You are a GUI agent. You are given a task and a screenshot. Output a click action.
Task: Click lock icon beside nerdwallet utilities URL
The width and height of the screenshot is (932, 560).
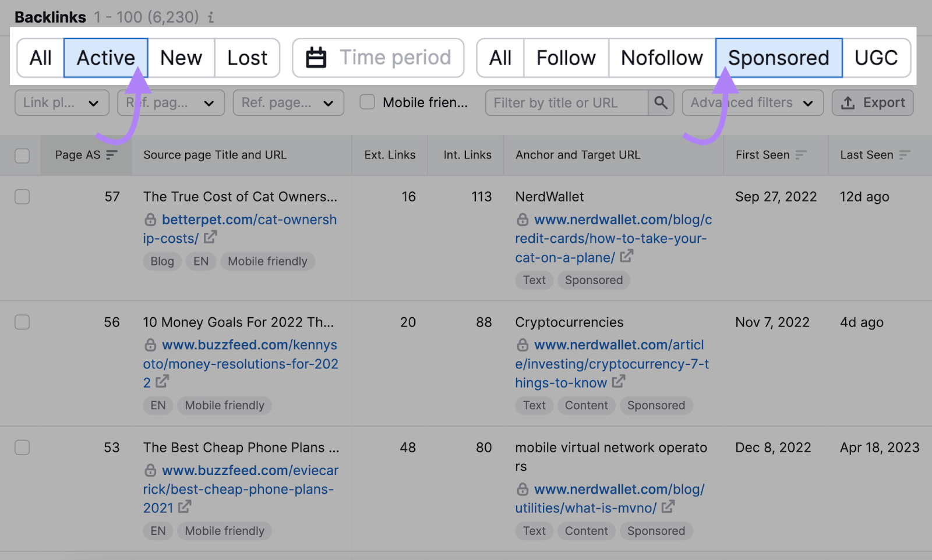(x=523, y=489)
